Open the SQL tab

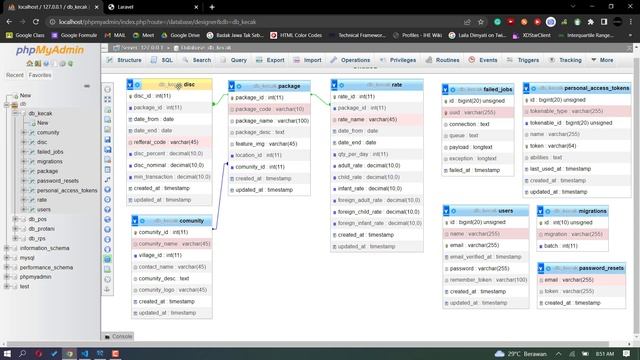162,60
